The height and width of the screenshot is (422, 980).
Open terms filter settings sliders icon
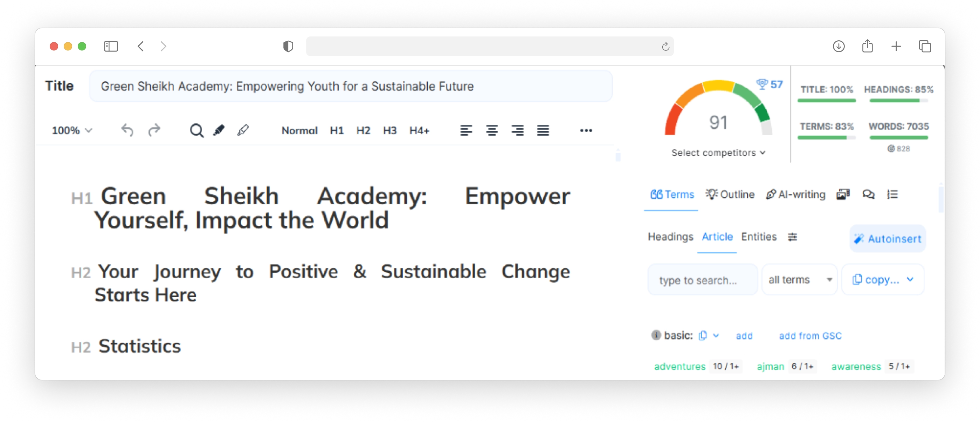[x=792, y=237]
